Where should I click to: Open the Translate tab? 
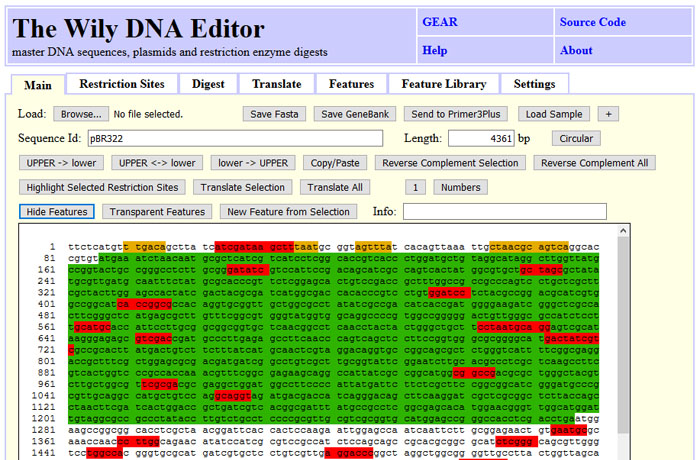coord(276,84)
